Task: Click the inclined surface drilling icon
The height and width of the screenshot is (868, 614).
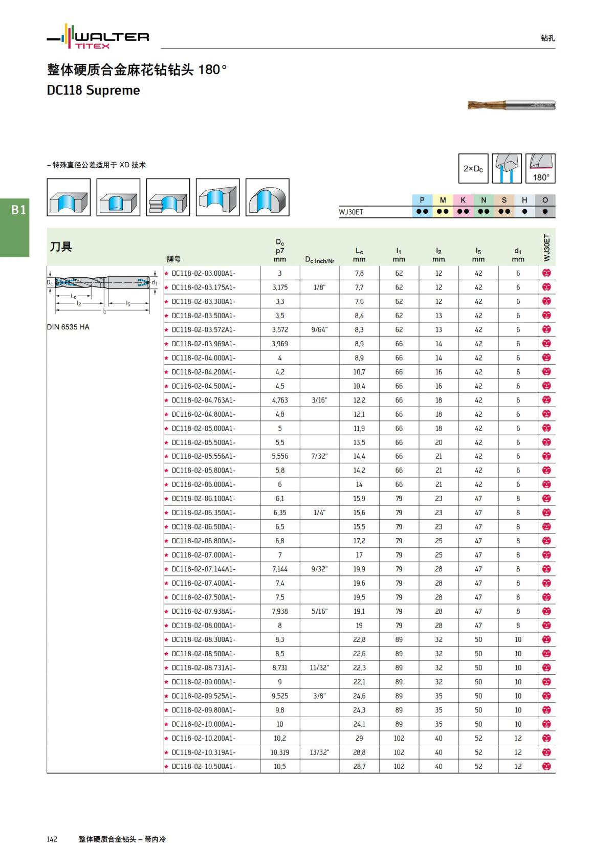Action: pos(217,197)
